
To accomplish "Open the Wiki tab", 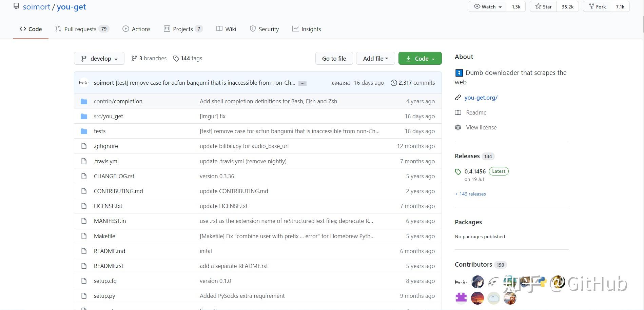I will pos(226,29).
